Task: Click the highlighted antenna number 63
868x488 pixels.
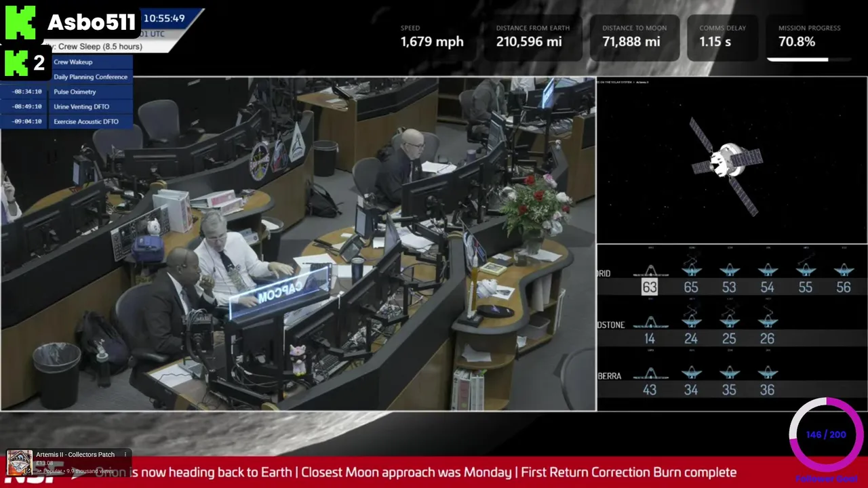Action: [650, 287]
